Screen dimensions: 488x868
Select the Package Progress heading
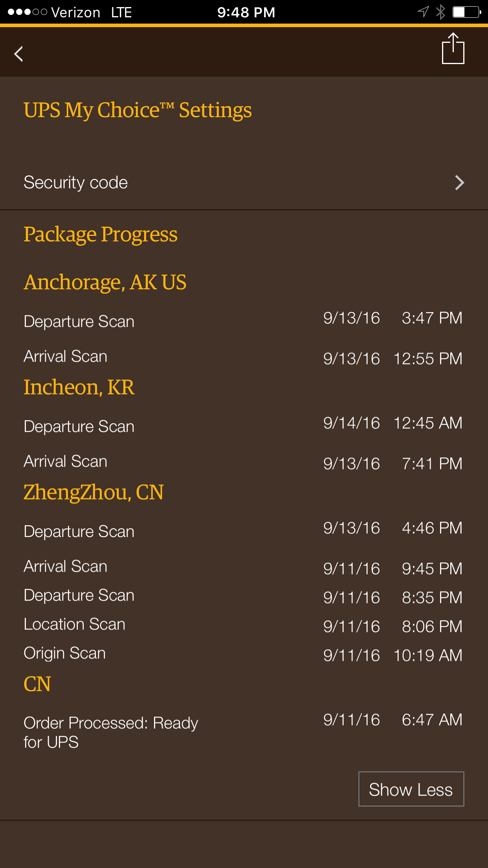click(x=101, y=235)
